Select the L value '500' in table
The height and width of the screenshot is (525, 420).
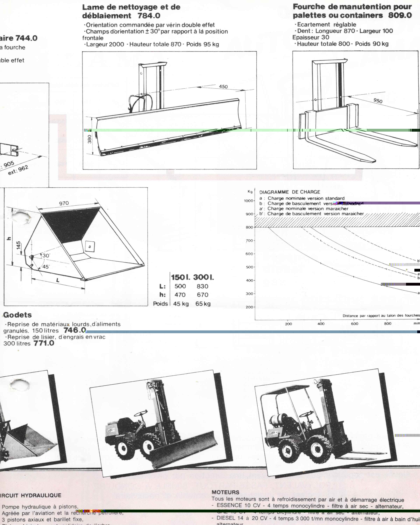(x=180, y=286)
